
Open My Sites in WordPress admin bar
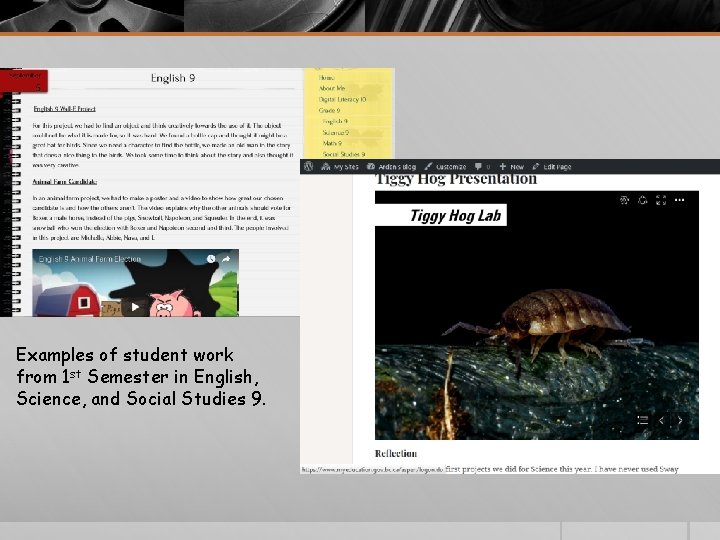click(340, 167)
